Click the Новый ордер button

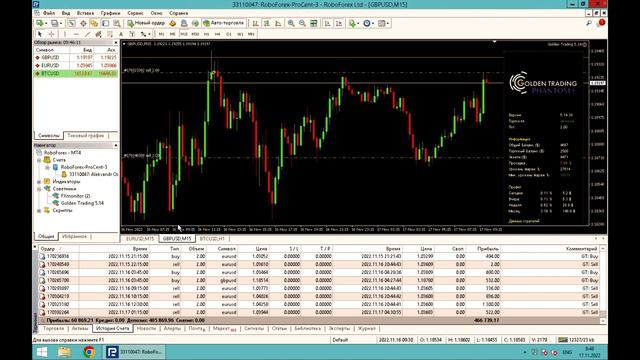coord(146,23)
